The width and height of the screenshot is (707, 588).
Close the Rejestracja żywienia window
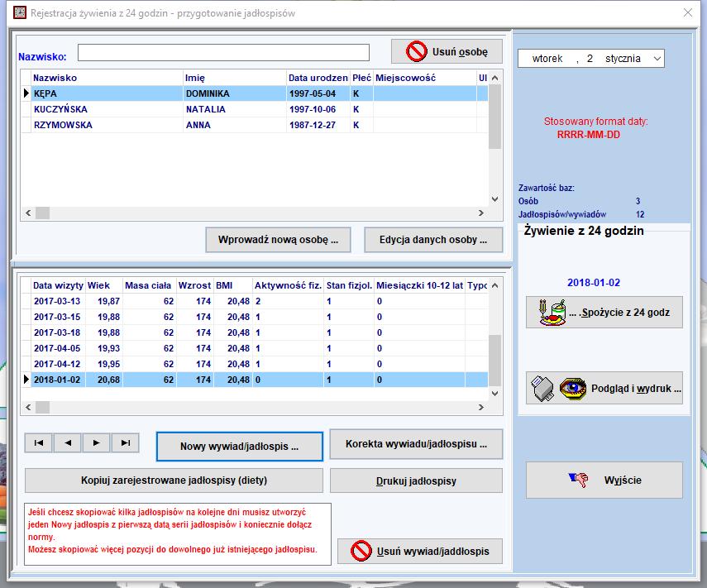[x=688, y=12]
